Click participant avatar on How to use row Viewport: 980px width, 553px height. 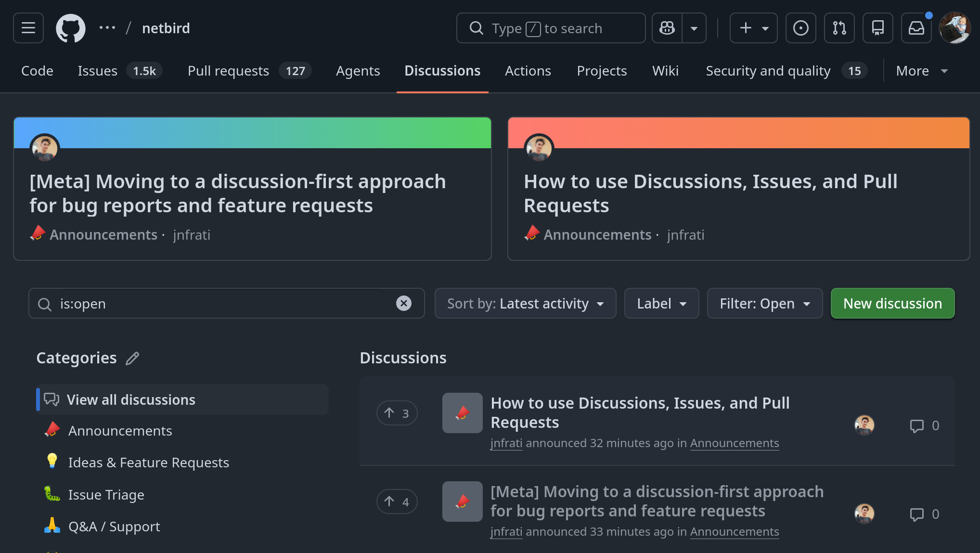[x=864, y=425]
